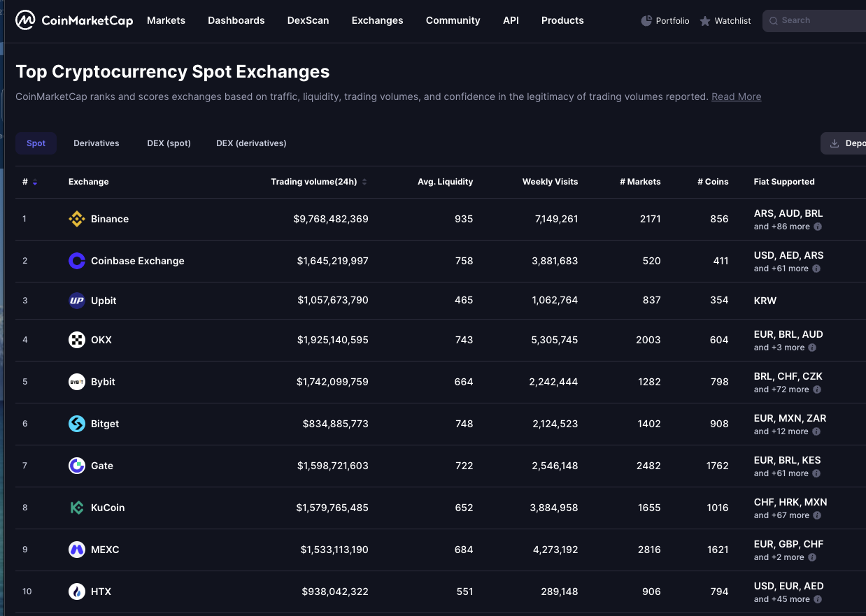
Task: Click the Avg. Liquidity column header
Action: [x=446, y=182]
